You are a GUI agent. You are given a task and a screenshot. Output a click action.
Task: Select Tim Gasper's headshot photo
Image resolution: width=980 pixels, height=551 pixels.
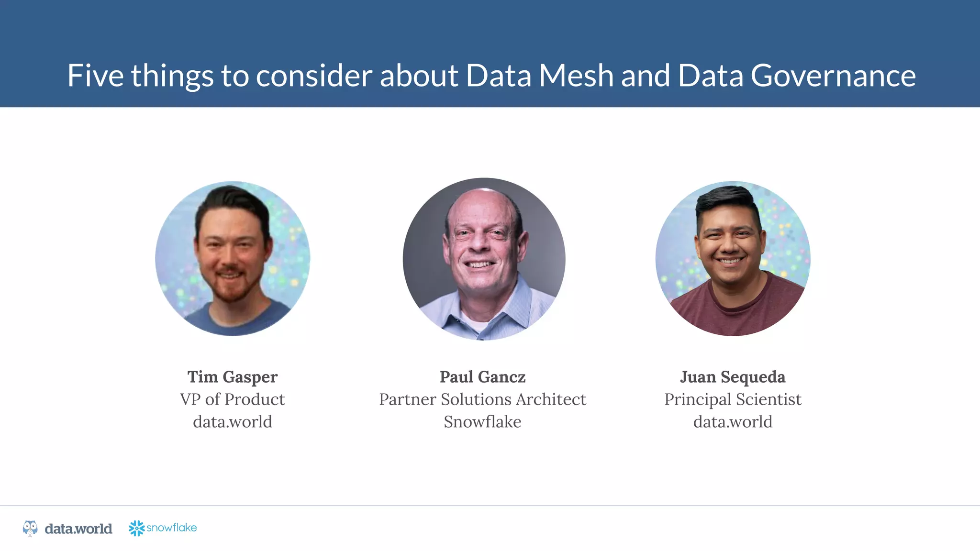pyautogui.click(x=233, y=258)
